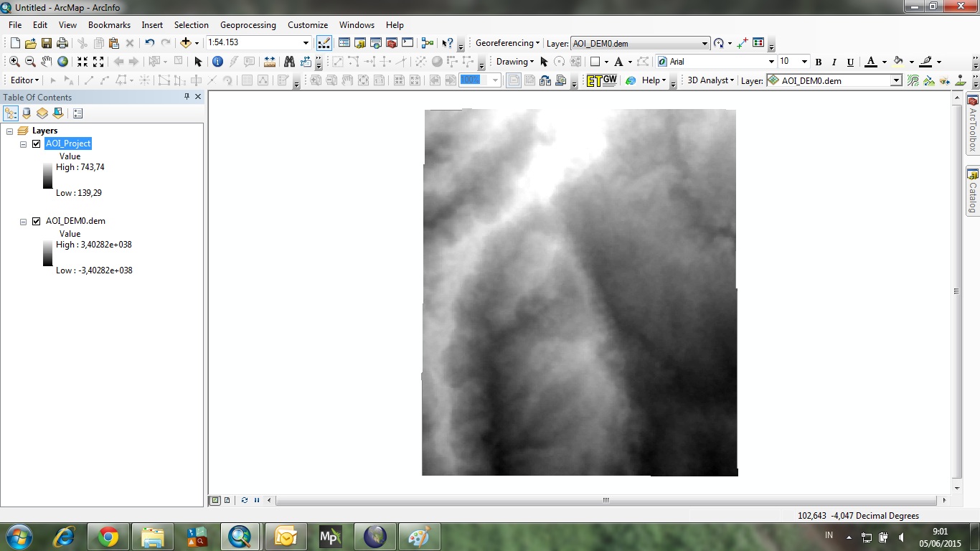The height and width of the screenshot is (551, 980).
Task: Open the Arial font name dropdown
Action: pyautogui.click(x=771, y=62)
